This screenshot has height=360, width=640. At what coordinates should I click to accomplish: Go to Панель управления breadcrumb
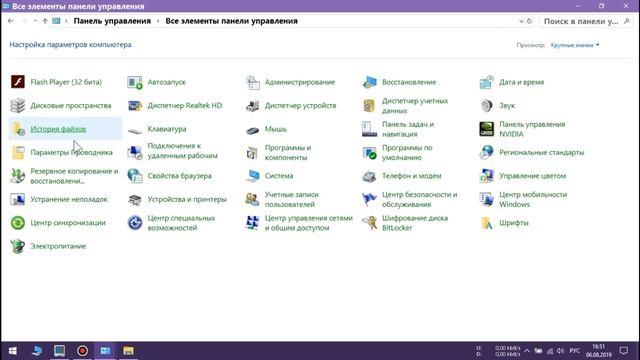(x=112, y=21)
